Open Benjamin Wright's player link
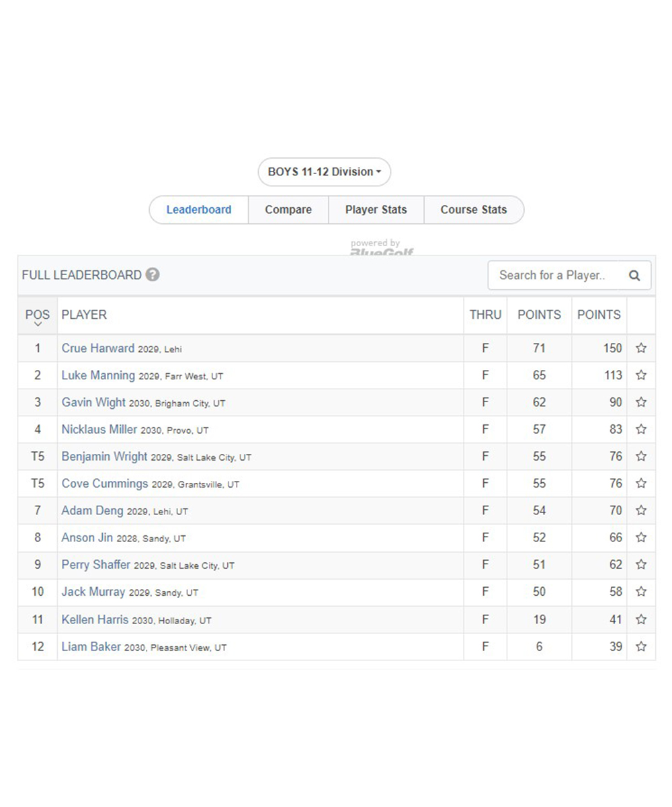Image resolution: width=672 pixels, height=807 pixels. pyautogui.click(x=104, y=457)
